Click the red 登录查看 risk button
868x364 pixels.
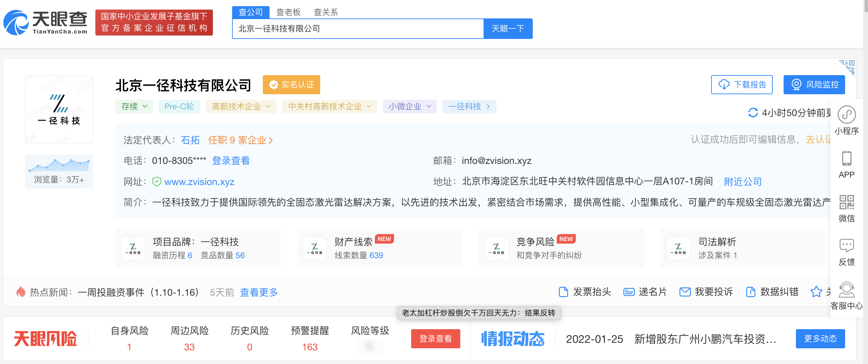436,339
